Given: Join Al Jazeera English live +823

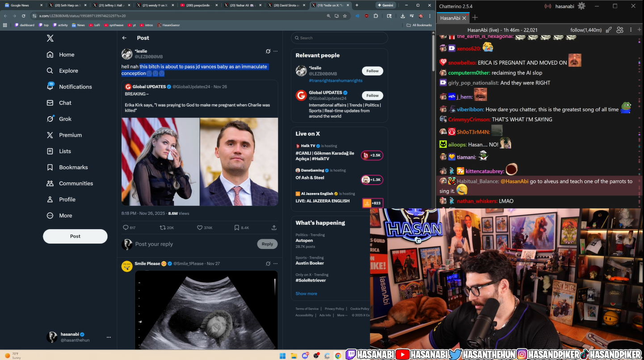Looking at the screenshot, I should point(372,203).
